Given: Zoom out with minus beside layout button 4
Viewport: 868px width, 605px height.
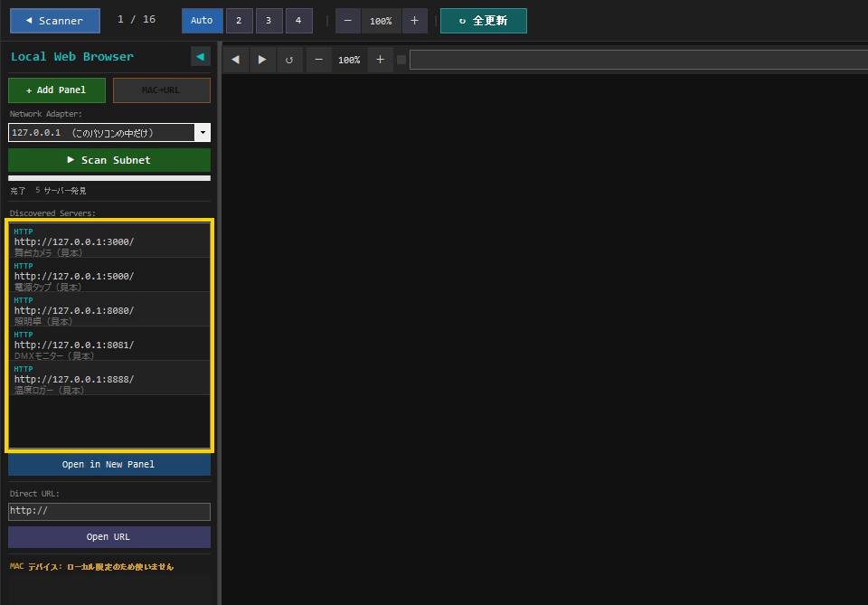Looking at the screenshot, I should [347, 21].
